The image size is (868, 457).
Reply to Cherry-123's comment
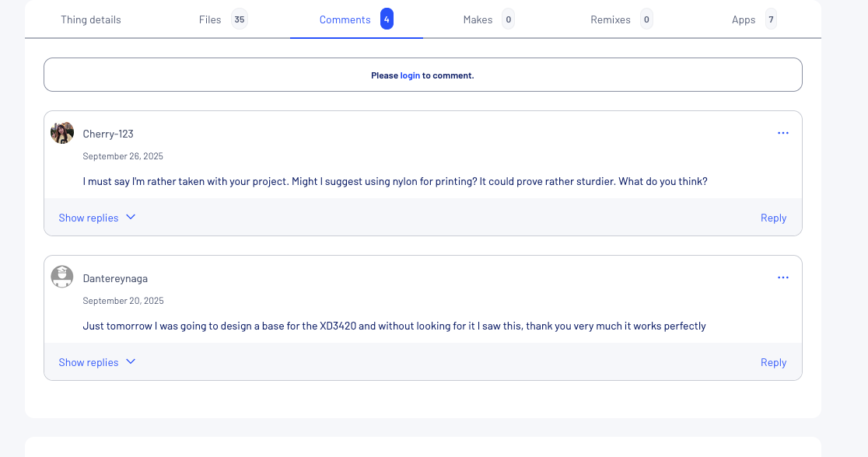(773, 218)
